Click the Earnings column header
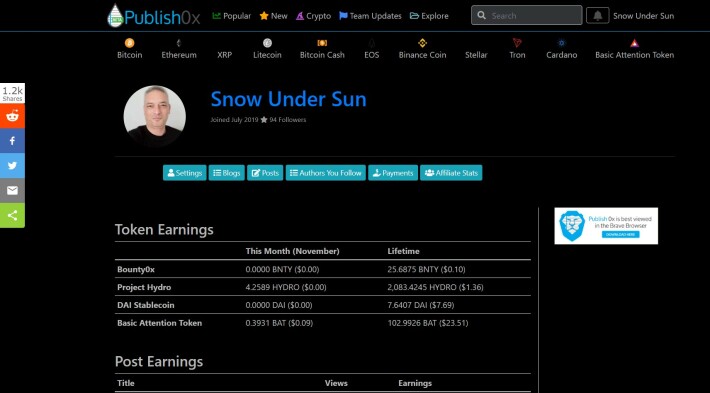The width and height of the screenshot is (710, 393). tap(415, 383)
